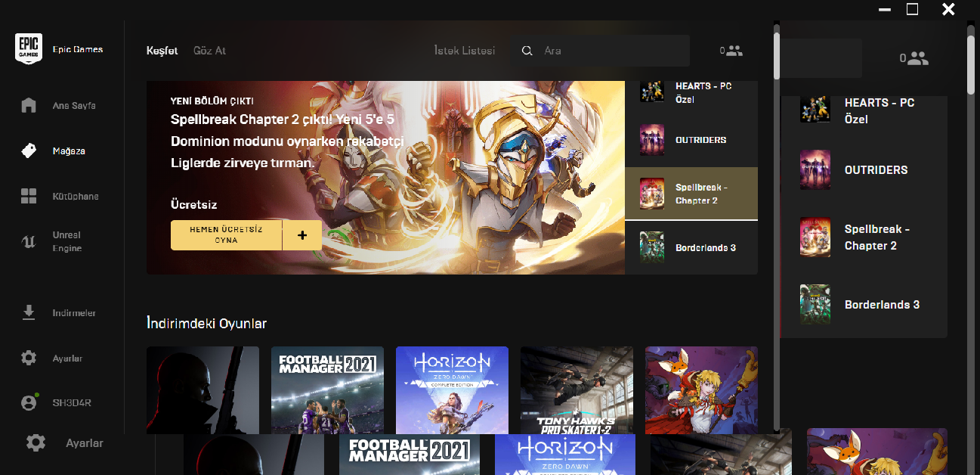Open small Ayarlar gear in front window sidebar
Image resolution: width=980 pixels, height=475 pixels.
point(29,358)
